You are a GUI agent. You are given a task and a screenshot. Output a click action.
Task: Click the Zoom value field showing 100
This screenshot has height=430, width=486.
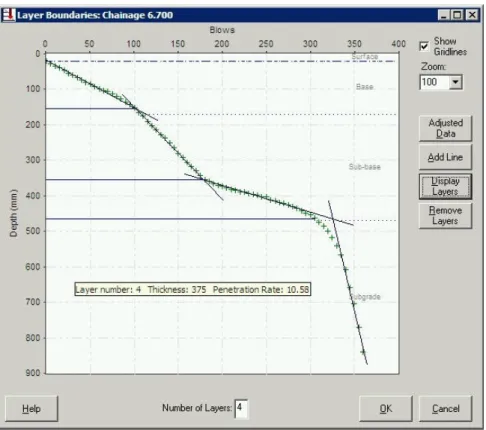[x=435, y=82]
